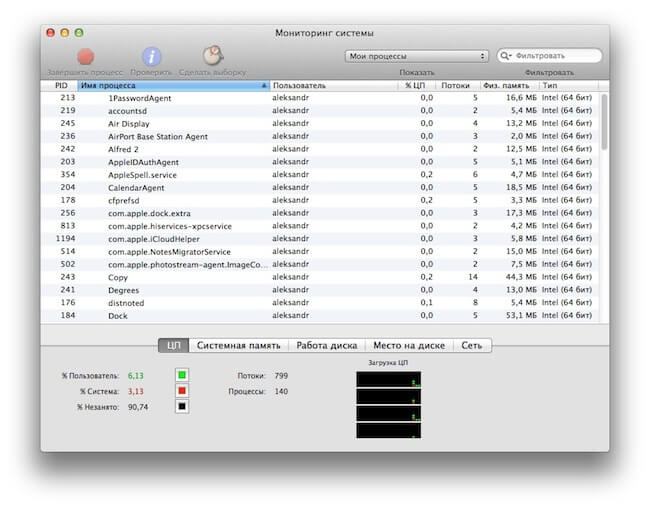Switch to the ЦП tab
Screen dimensions: 650x508
pos(174,345)
